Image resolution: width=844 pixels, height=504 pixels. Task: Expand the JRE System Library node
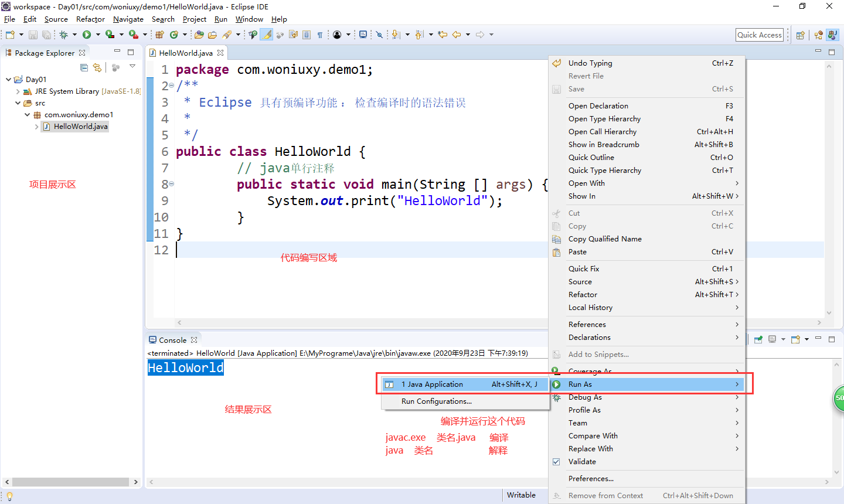[x=18, y=91]
